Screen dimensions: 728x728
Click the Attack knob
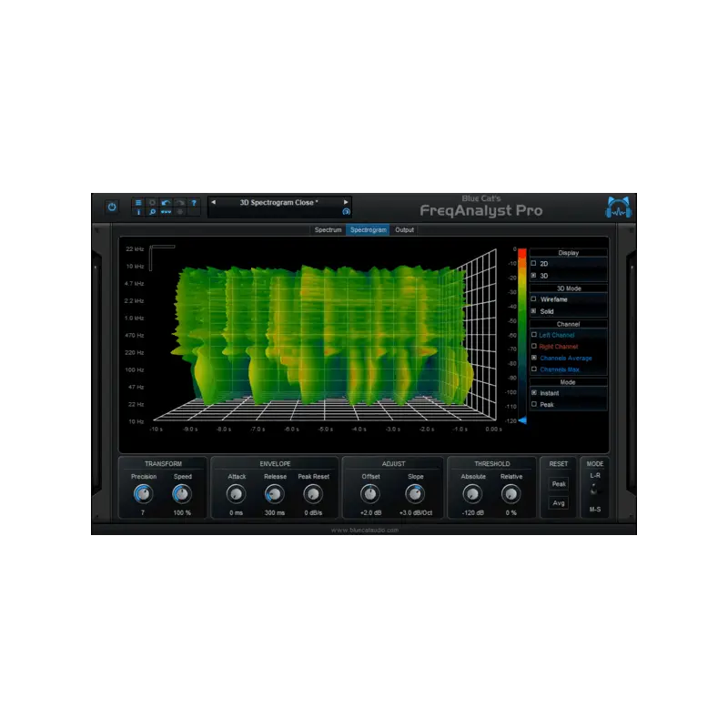click(x=236, y=494)
